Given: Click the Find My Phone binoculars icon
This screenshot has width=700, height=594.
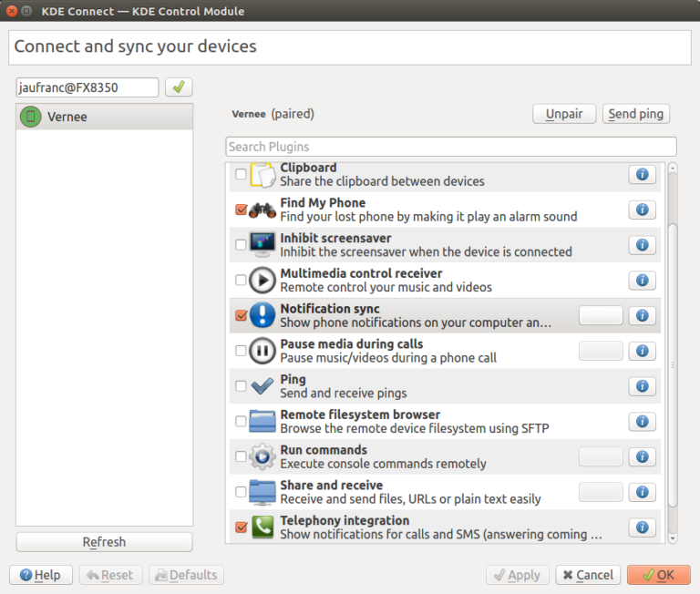Looking at the screenshot, I should pos(262,210).
